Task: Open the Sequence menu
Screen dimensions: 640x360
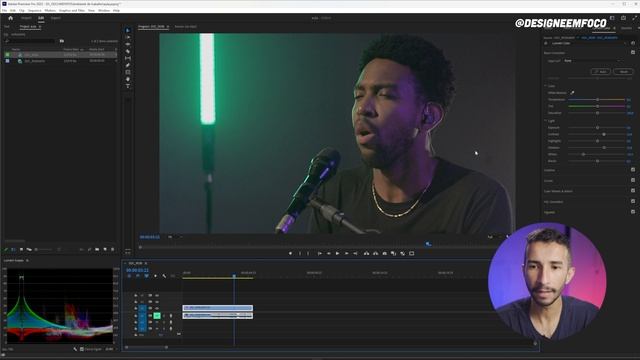Action: [x=34, y=10]
